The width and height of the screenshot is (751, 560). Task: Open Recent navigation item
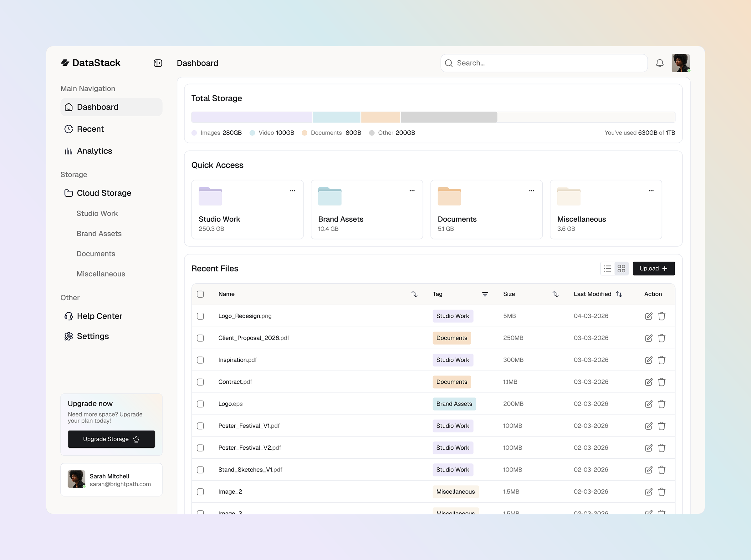(90, 129)
